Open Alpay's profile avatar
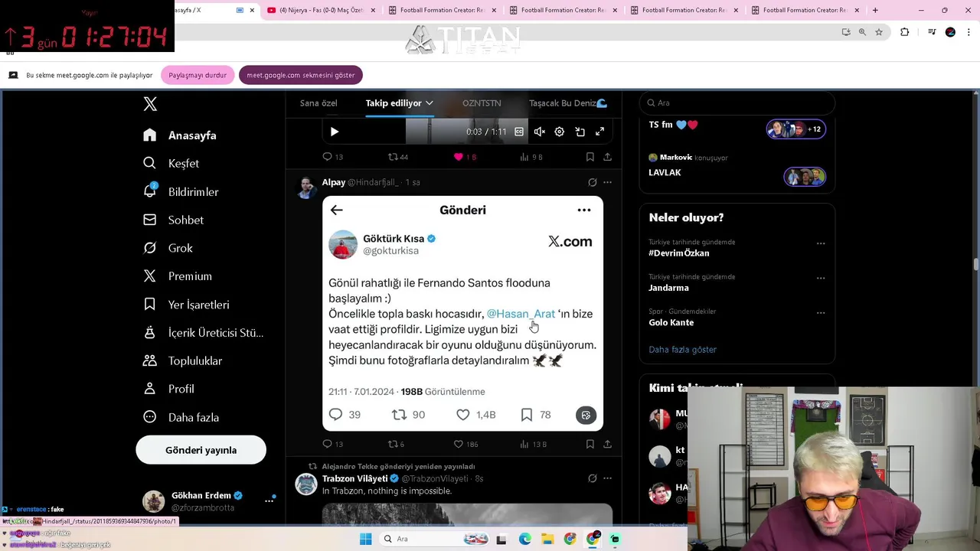The image size is (980, 551). [x=306, y=187]
